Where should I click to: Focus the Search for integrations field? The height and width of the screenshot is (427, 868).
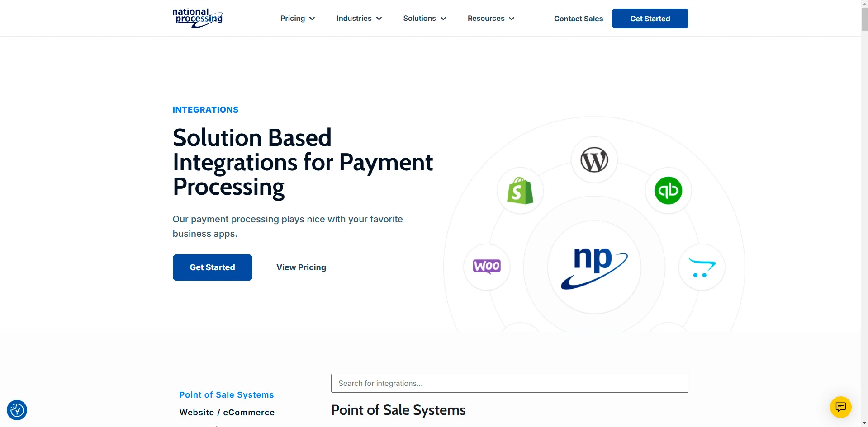point(509,383)
